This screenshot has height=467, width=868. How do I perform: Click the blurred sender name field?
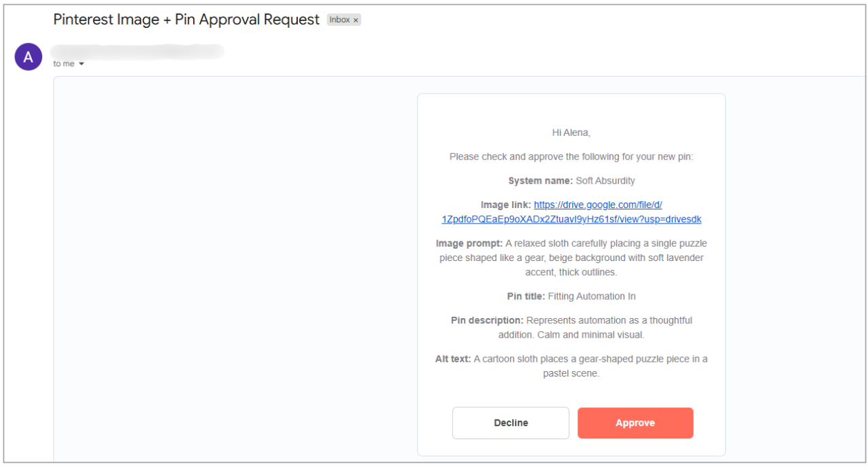(136, 51)
